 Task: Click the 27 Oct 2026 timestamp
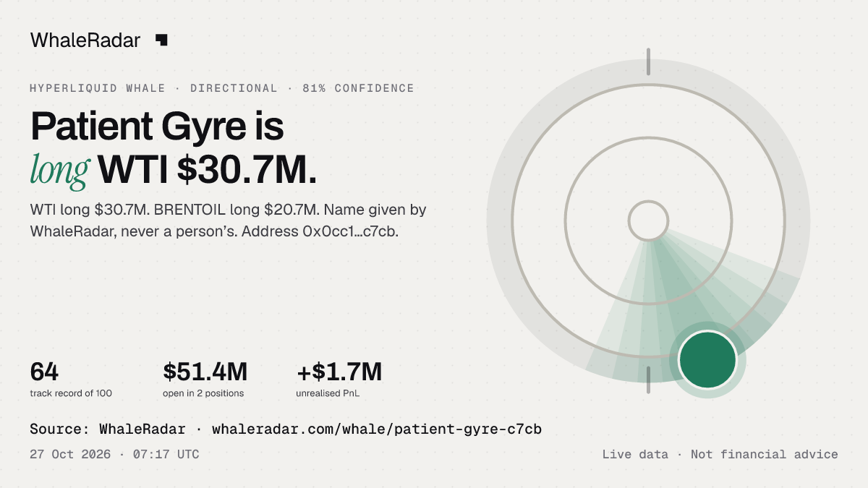70,454
